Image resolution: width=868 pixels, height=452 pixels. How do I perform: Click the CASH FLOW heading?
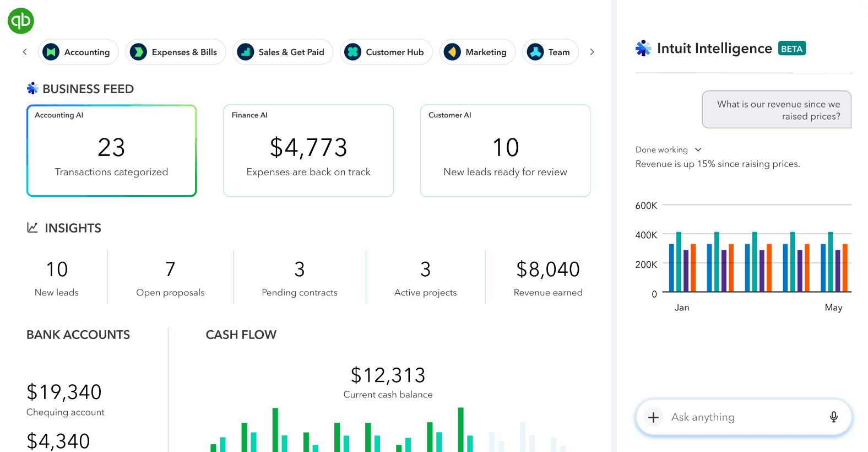[x=241, y=335]
